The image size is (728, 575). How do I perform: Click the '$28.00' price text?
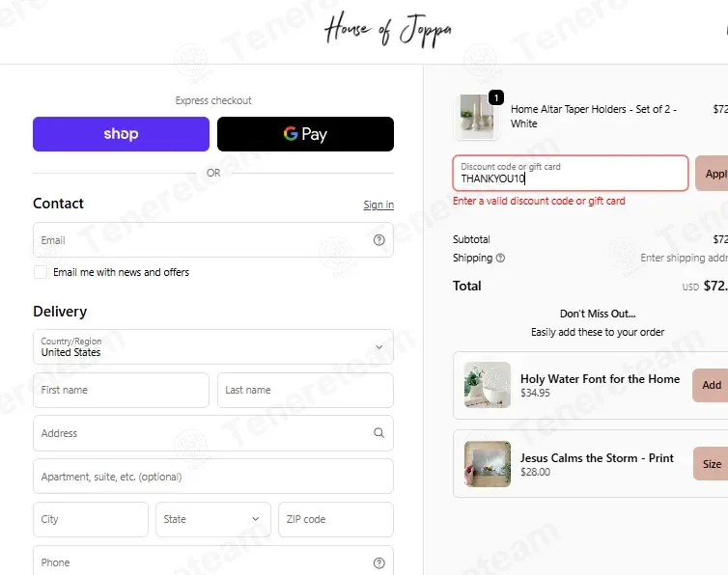(x=535, y=472)
